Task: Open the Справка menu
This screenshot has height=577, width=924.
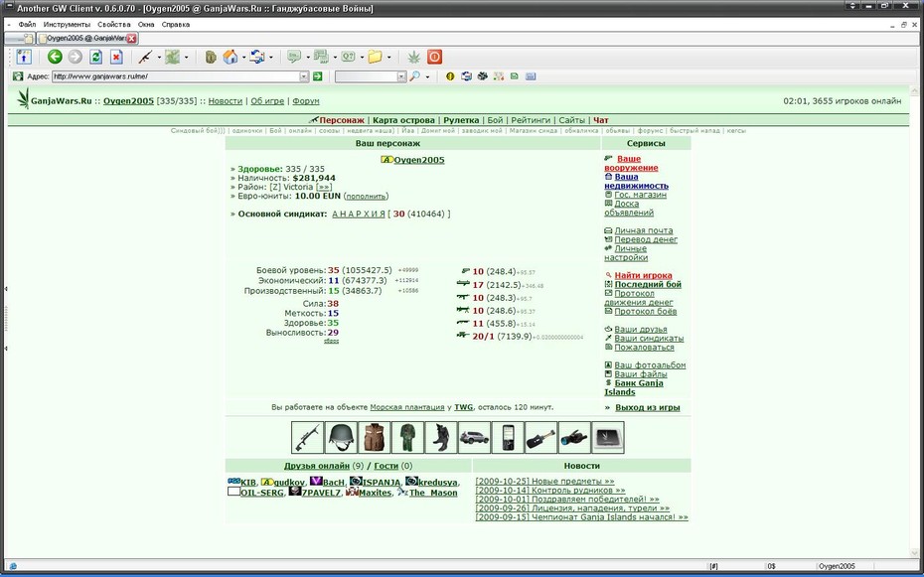Action: (x=176, y=25)
